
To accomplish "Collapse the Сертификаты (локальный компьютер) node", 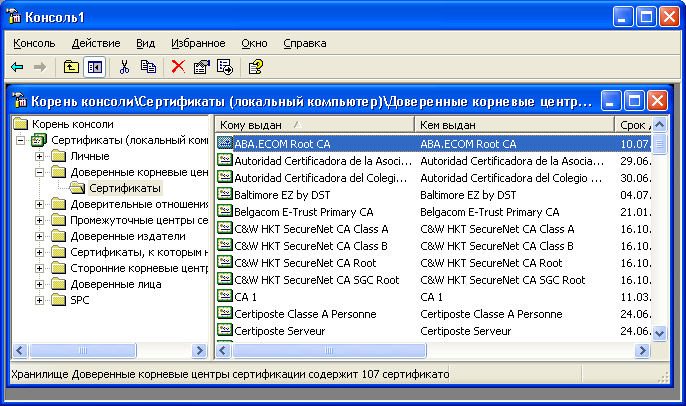I will (x=21, y=140).
